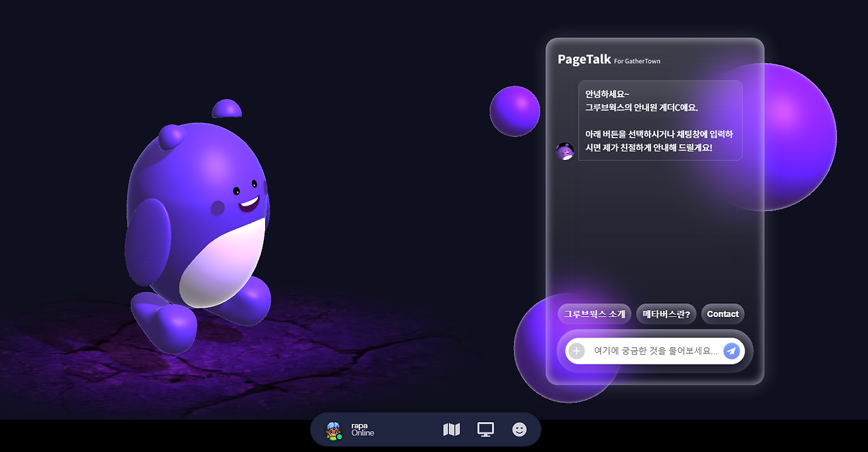The height and width of the screenshot is (452, 868).
Task: Click the floating dome above mascot's head
Action: [226, 109]
